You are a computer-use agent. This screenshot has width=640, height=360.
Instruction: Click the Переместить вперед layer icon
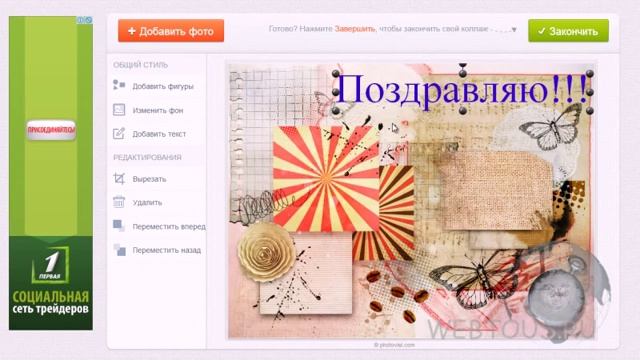pos(119,225)
